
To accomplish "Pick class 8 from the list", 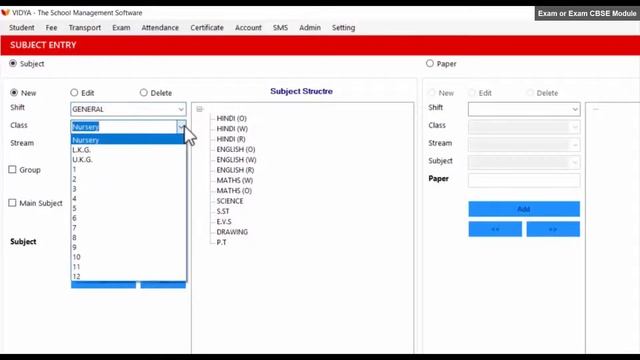I will point(128,238).
